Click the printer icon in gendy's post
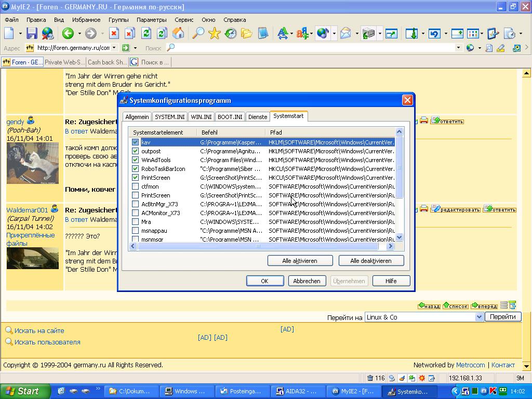532x399 pixels. coord(424,120)
